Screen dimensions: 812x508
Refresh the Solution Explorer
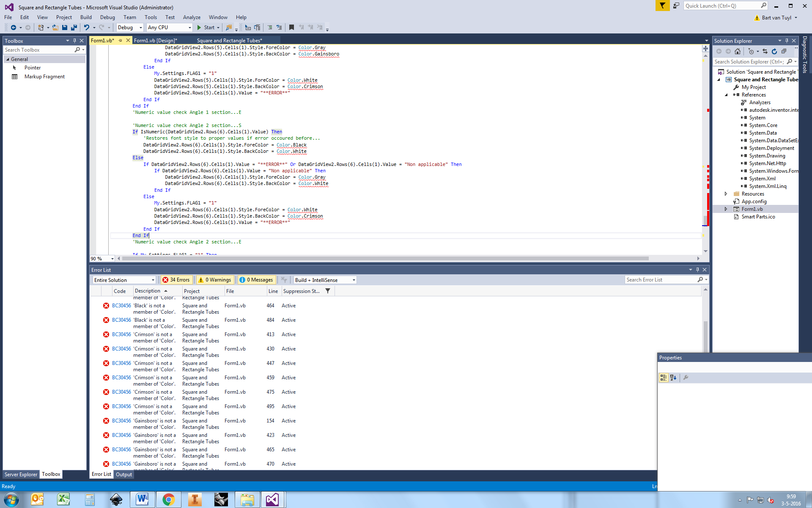coord(774,51)
